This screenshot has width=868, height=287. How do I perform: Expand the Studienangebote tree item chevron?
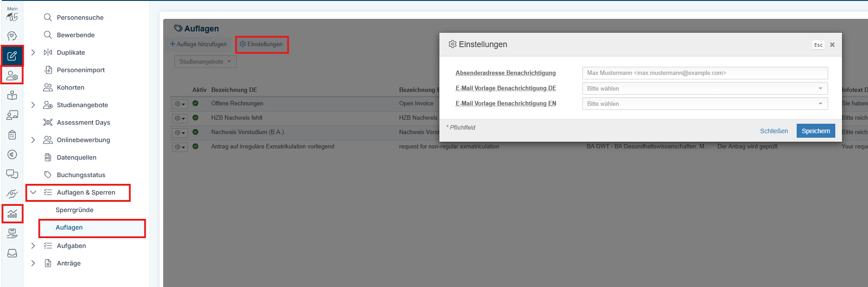[33, 105]
